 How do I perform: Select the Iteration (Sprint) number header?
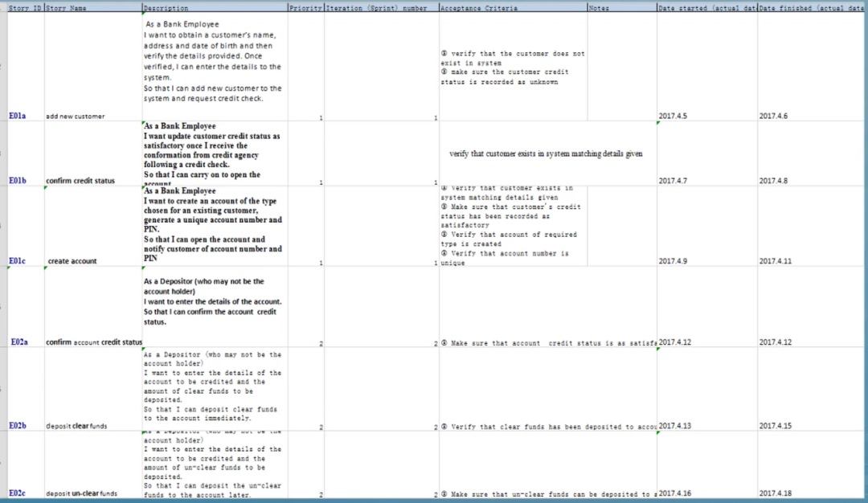pos(382,8)
